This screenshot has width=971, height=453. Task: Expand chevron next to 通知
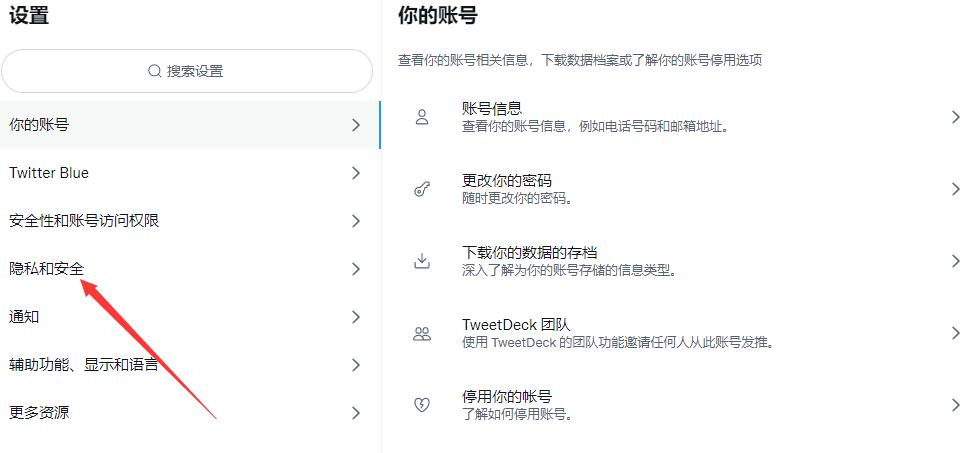pos(356,317)
